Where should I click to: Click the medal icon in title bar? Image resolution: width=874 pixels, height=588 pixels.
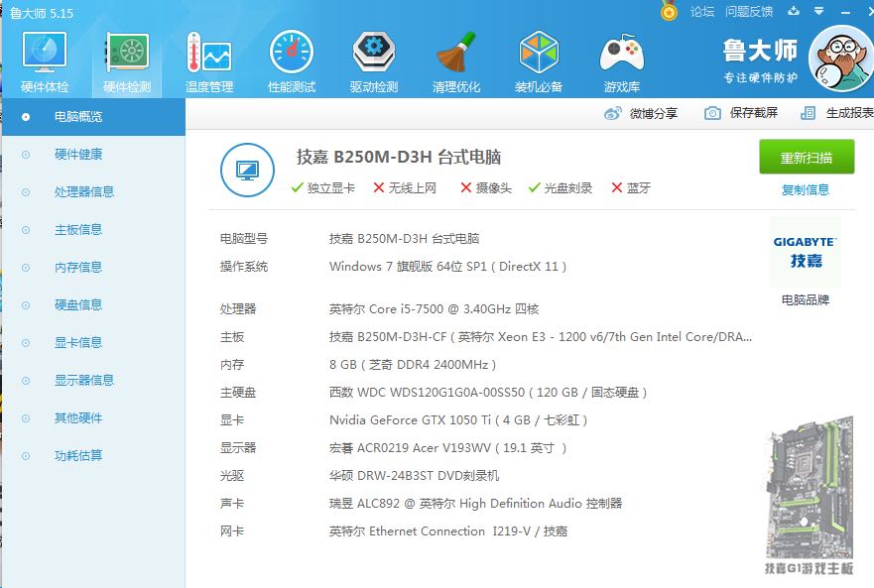[x=669, y=11]
